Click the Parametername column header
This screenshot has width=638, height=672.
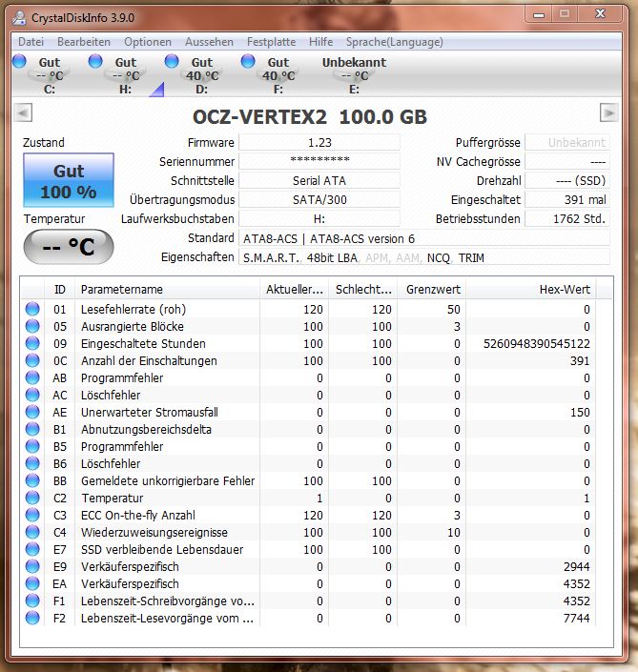coord(167,289)
